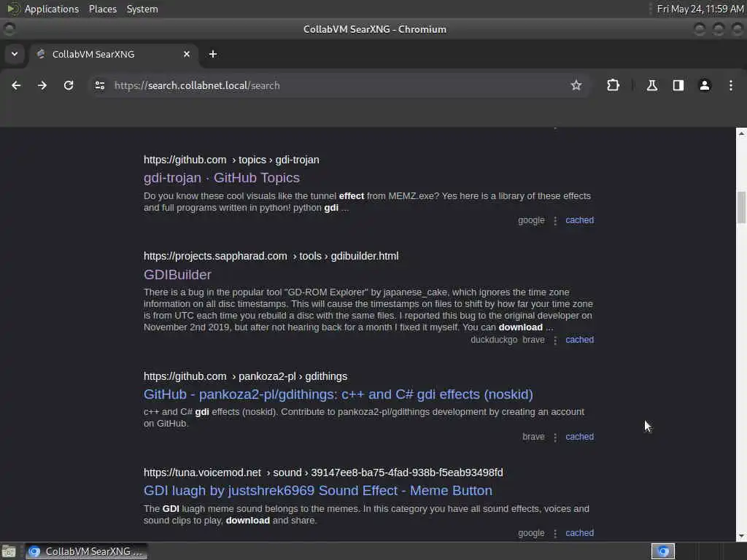Click the github.com pankoza2-pl gdithings URL
The height and width of the screenshot is (560, 747).
coord(245,376)
